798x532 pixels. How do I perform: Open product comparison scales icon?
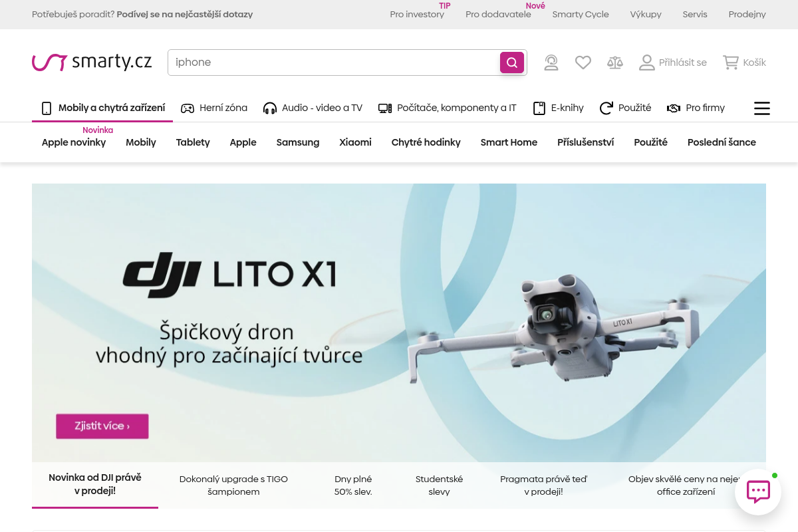click(615, 63)
